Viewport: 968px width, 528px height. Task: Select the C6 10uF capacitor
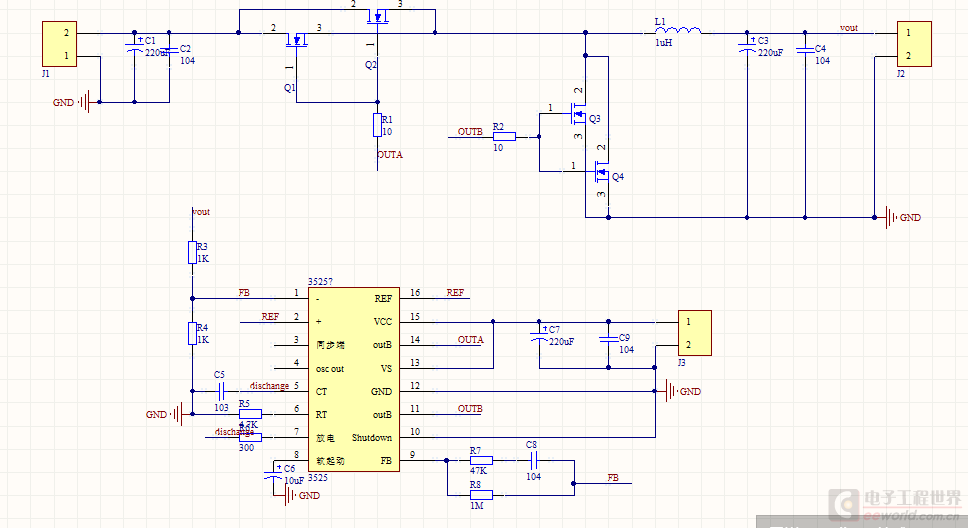click(x=275, y=474)
